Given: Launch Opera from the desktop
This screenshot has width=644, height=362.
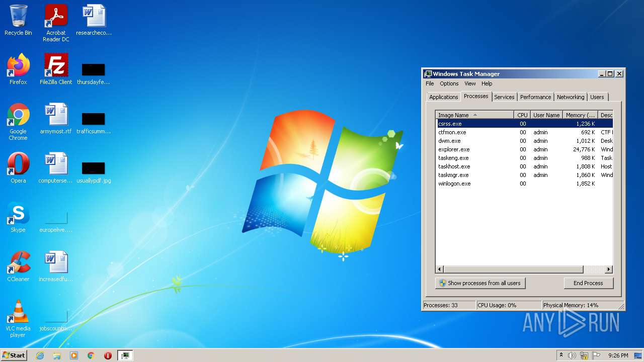Looking at the screenshot, I should 18,168.
